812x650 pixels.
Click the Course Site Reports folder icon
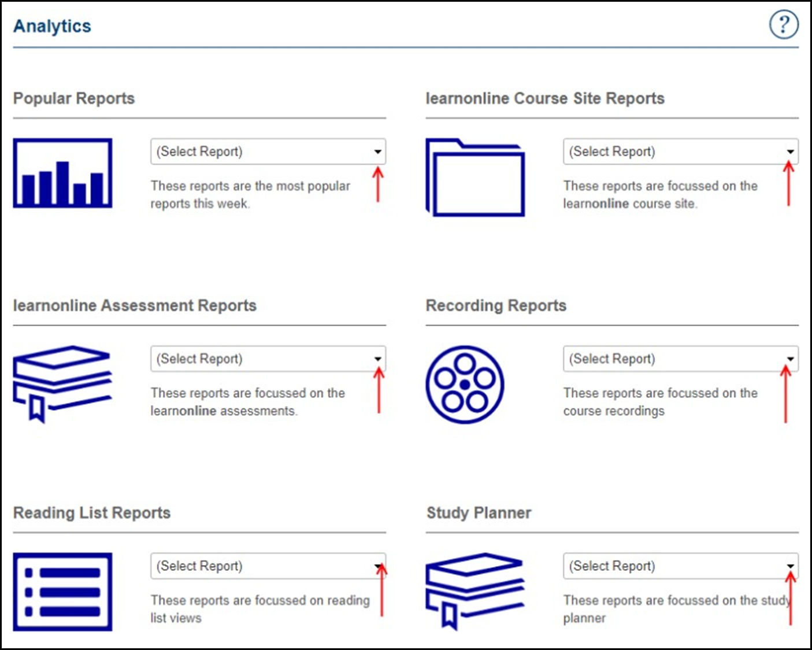pos(475,178)
